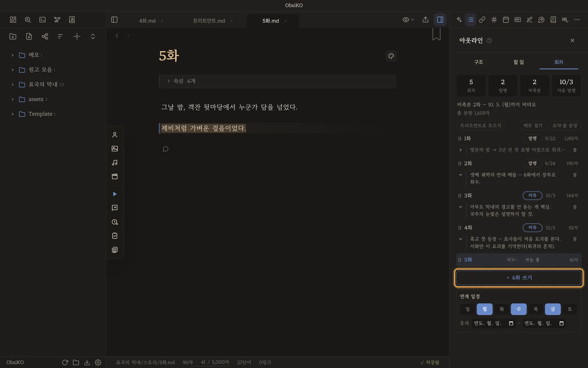Expand the 1화 episode memo chevron
Viewport: 588px width, 368px height.
460,150
